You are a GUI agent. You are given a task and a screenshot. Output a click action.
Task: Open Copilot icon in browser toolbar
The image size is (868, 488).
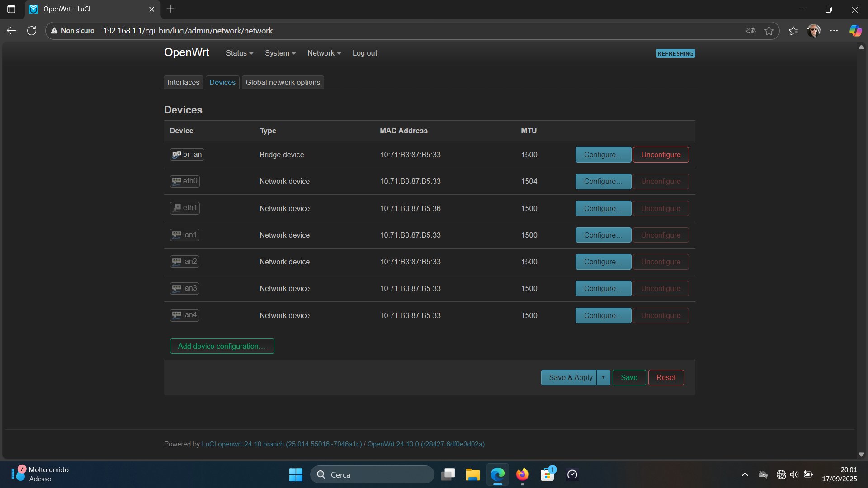tap(855, 31)
